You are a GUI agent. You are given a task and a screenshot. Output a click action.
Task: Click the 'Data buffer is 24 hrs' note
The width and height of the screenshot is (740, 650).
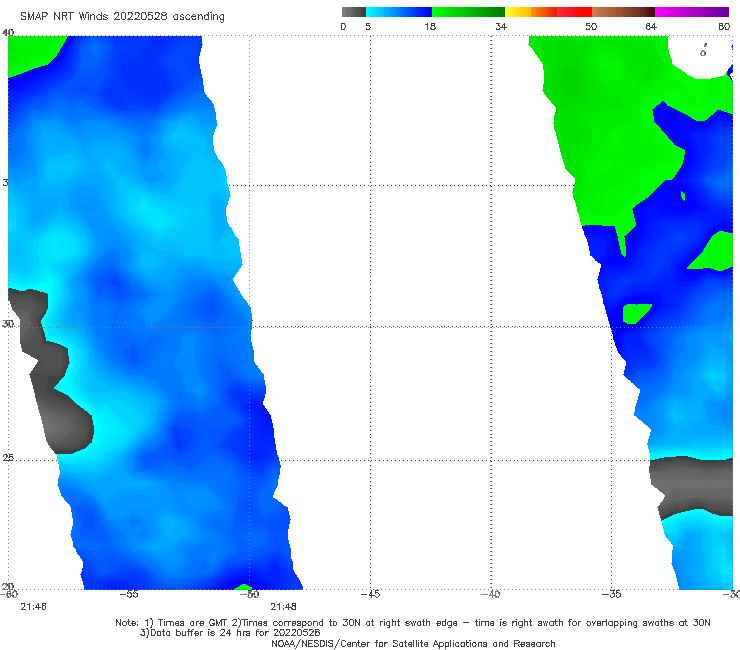(x=230, y=633)
